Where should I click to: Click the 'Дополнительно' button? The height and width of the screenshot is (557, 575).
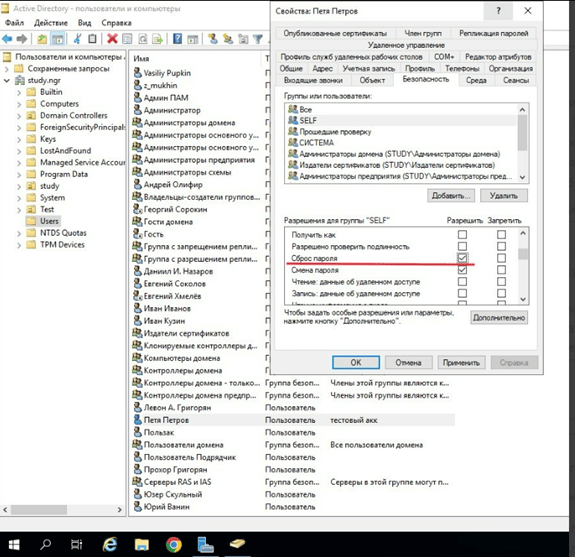click(x=499, y=318)
